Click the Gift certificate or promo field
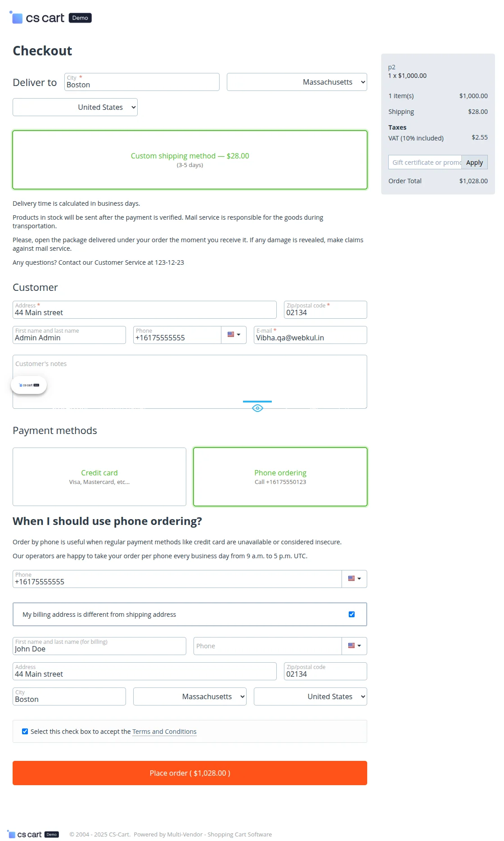The height and width of the screenshot is (841, 504). point(425,163)
